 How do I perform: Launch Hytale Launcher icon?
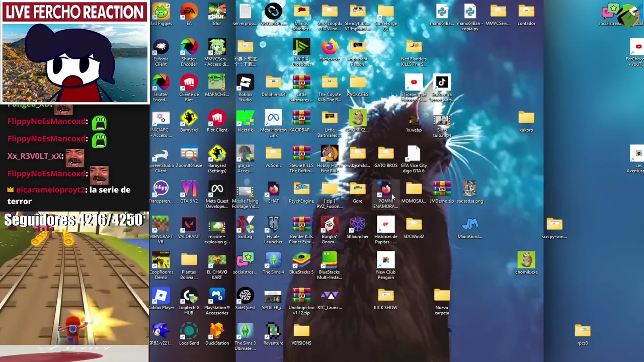click(x=273, y=225)
